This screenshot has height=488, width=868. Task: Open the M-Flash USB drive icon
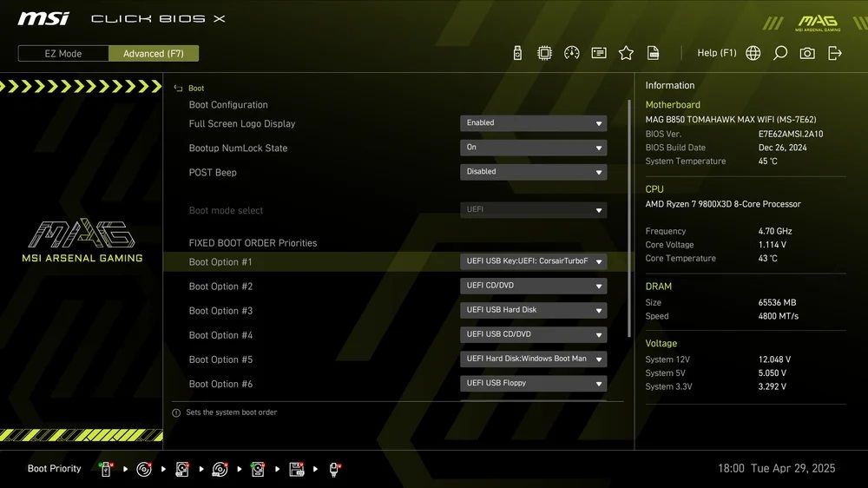coord(517,53)
